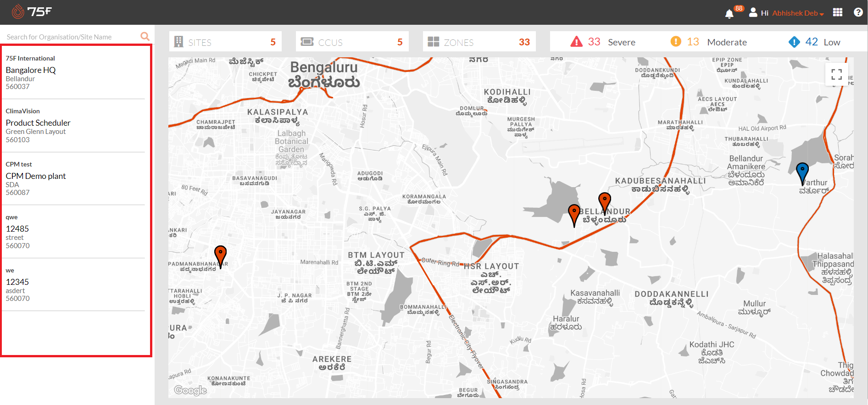Select the Product Scheduler site

[x=38, y=123]
